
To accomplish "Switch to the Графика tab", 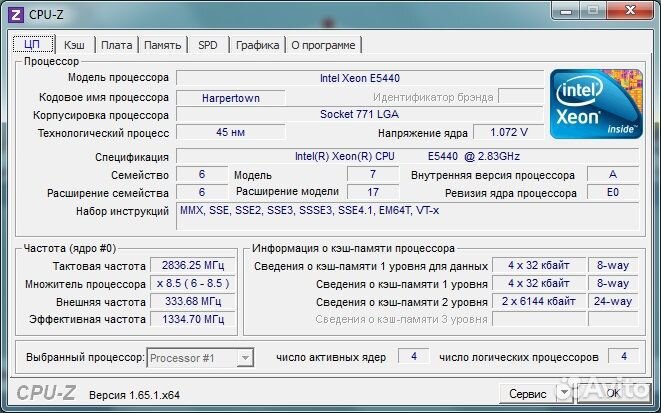I will [257, 45].
